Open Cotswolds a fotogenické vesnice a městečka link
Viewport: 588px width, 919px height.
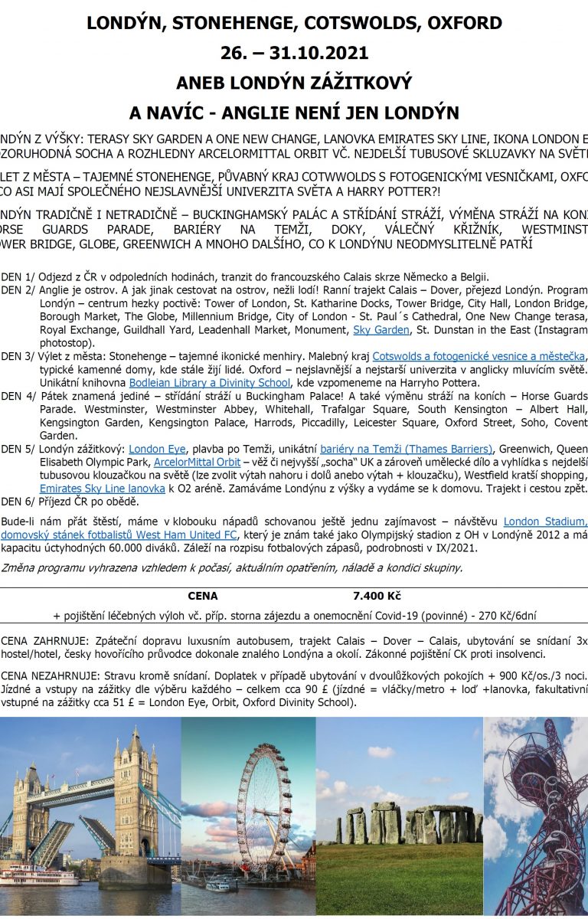(x=479, y=357)
